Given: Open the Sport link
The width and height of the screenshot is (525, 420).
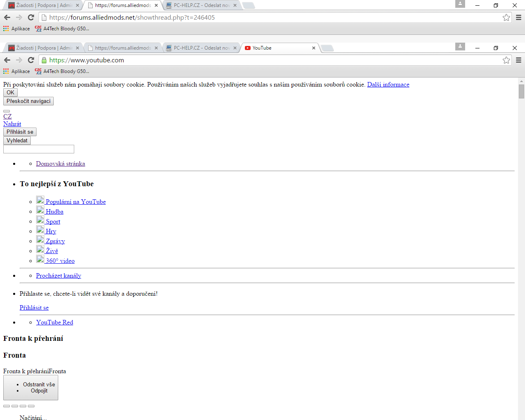Looking at the screenshot, I should tap(53, 221).
